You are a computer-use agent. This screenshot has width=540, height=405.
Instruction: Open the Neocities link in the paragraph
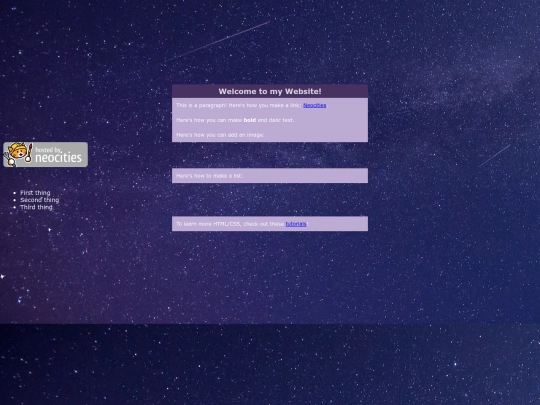click(314, 105)
